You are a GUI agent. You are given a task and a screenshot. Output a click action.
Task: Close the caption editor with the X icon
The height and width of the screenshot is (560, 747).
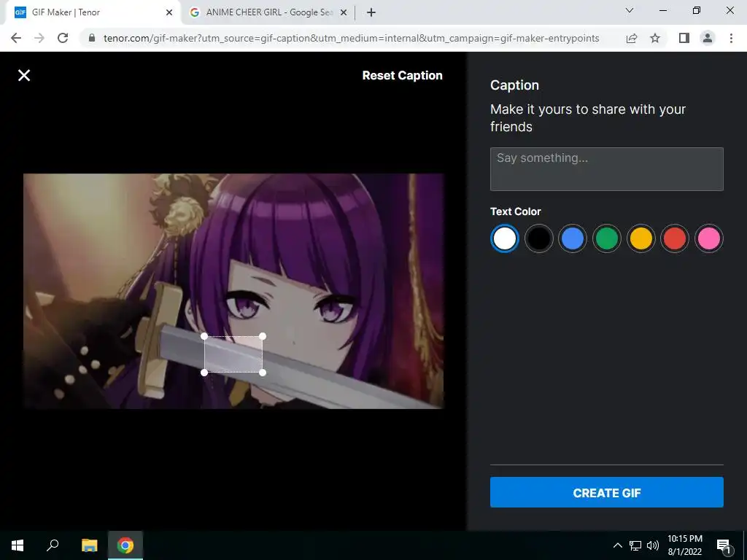click(24, 75)
